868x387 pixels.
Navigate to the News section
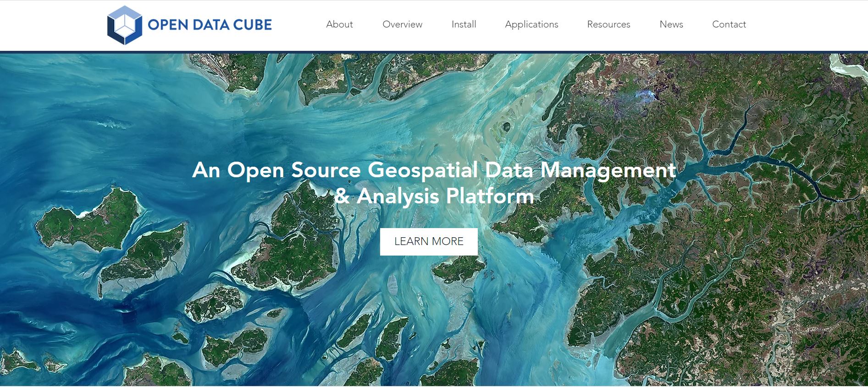[671, 24]
